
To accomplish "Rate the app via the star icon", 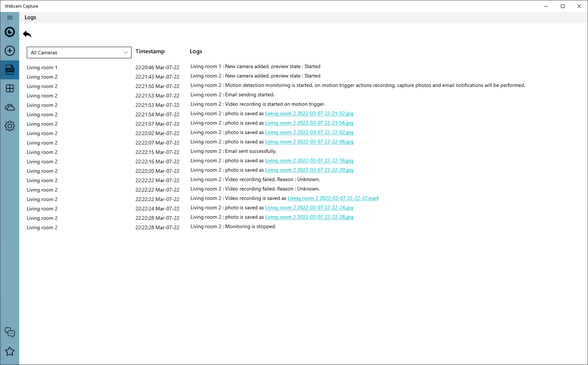I will coord(10,351).
